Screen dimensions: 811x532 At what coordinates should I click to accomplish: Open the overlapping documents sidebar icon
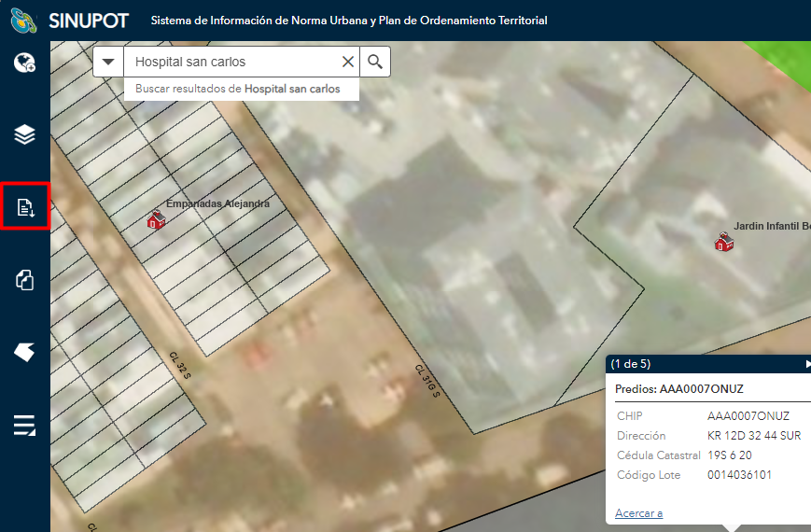tap(24, 279)
